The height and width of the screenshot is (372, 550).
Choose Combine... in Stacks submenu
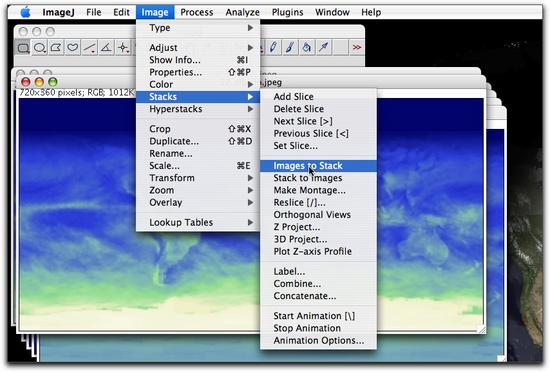(x=318, y=284)
